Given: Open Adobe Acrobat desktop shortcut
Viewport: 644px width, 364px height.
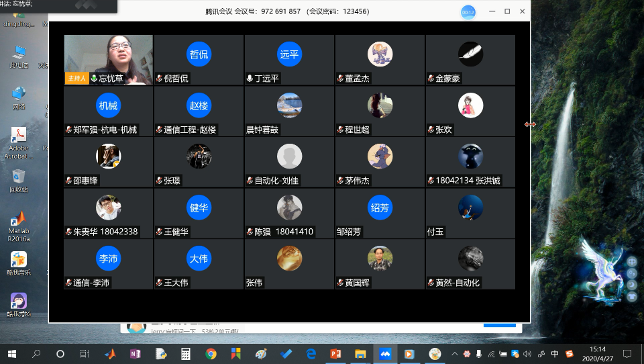Looking at the screenshot, I should click(19, 143).
